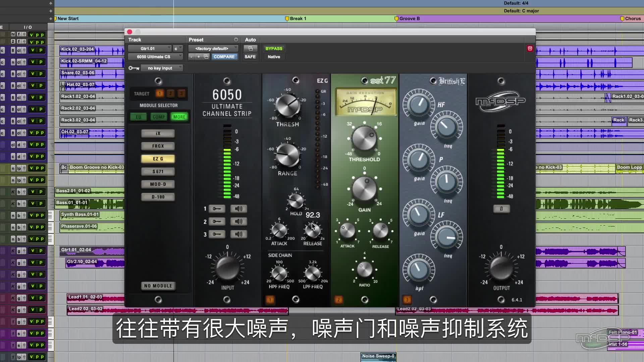The image size is (644, 362).
Task: Click the red target button at plugin header right
Action: click(x=530, y=49)
